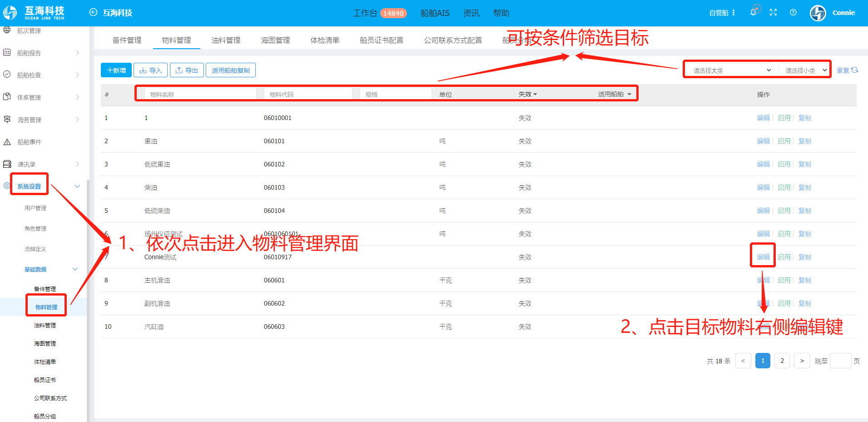Image resolution: width=868 pixels, height=422 pixels.
Task: Click the 导入 button
Action: click(x=150, y=70)
